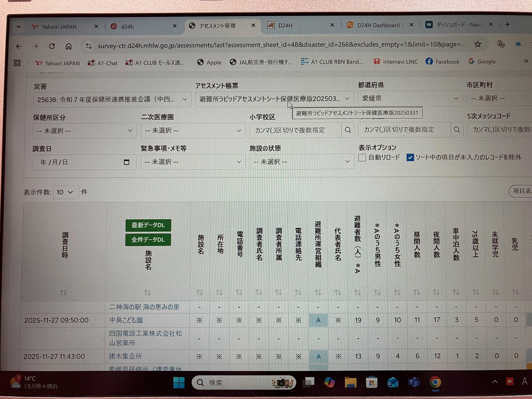Image resolution: width=532 pixels, height=399 pixels.
Task: Open the Chrome icon in the taskbar
Action: (435, 382)
